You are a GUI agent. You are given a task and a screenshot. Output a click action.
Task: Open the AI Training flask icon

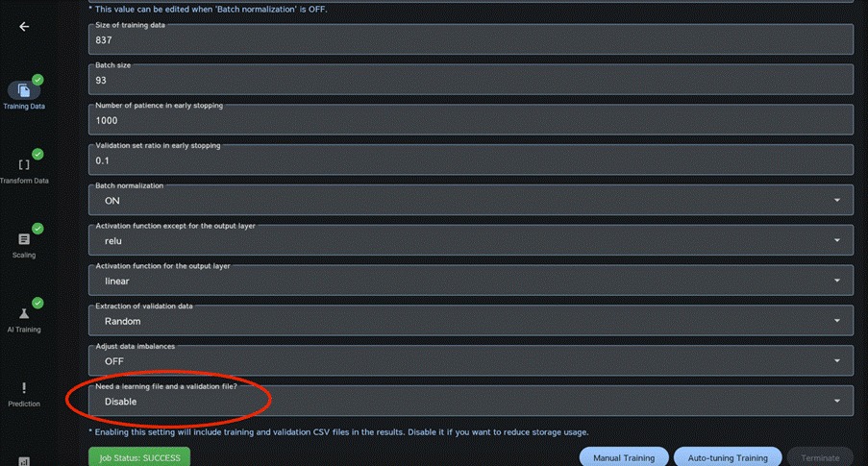[24, 313]
